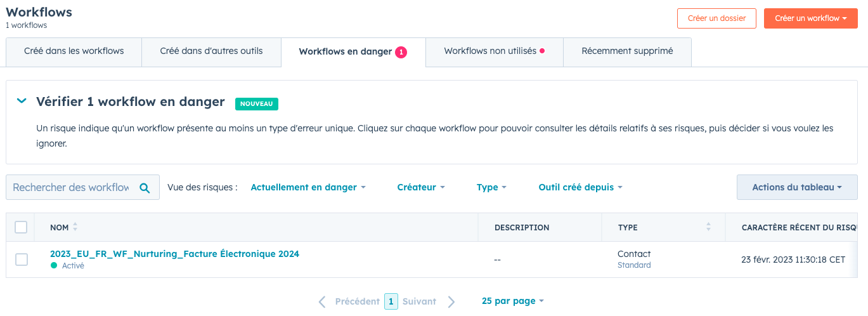Open the Type filter dropdown
868x316 pixels.
pyautogui.click(x=491, y=187)
